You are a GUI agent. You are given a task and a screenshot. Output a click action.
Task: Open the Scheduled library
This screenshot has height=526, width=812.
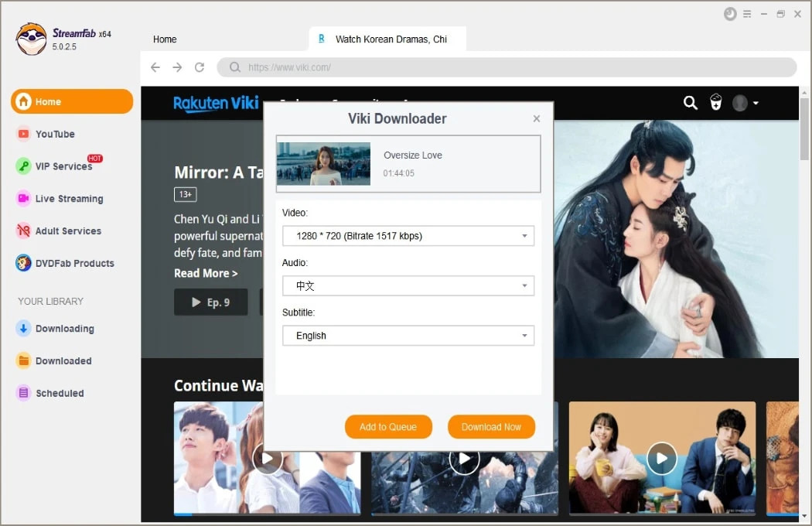point(60,393)
